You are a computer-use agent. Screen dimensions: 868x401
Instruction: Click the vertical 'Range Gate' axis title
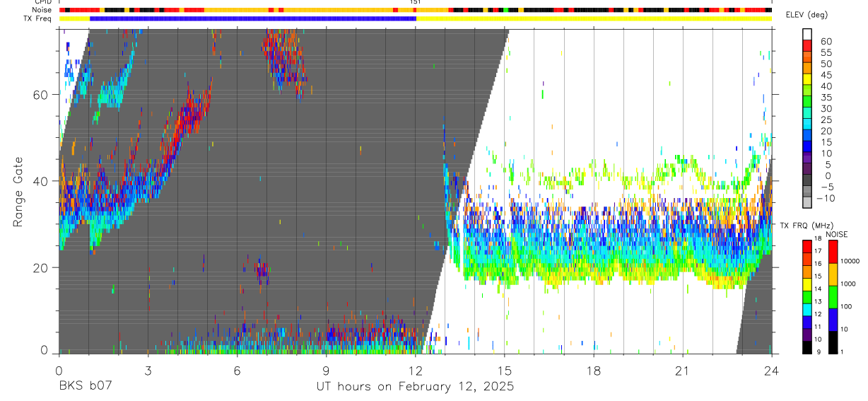click(x=18, y=192)
